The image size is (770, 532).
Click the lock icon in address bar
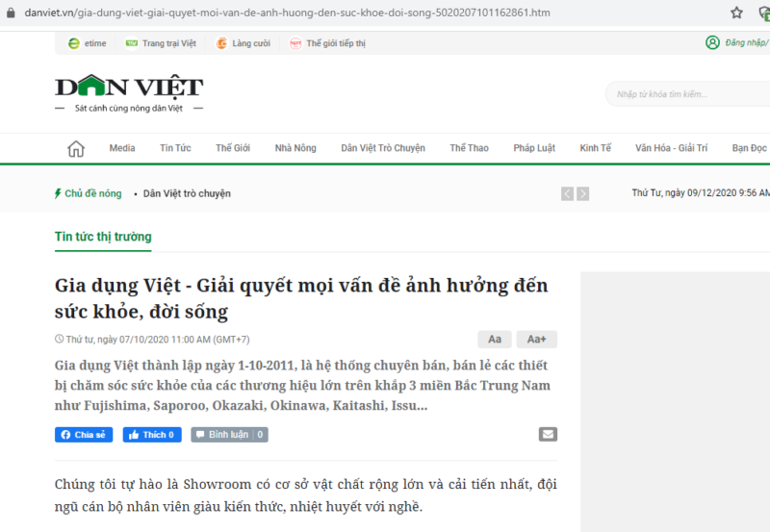11,13
